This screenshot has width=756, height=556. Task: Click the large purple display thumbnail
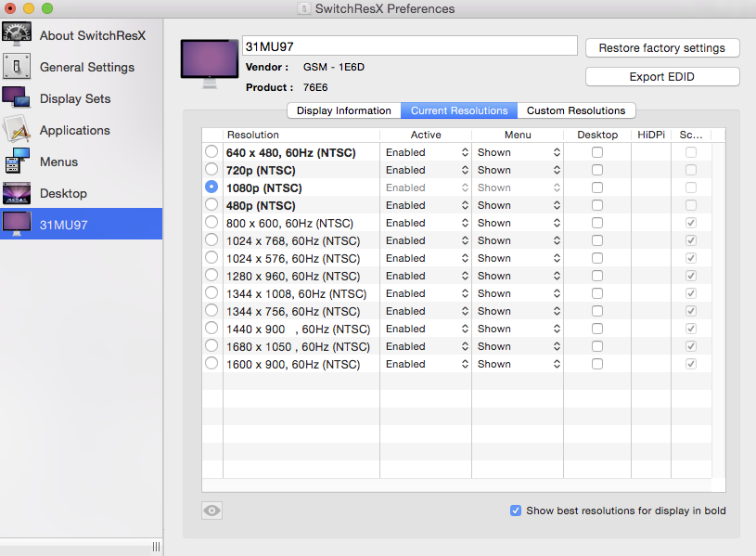[x=210, y=64]
